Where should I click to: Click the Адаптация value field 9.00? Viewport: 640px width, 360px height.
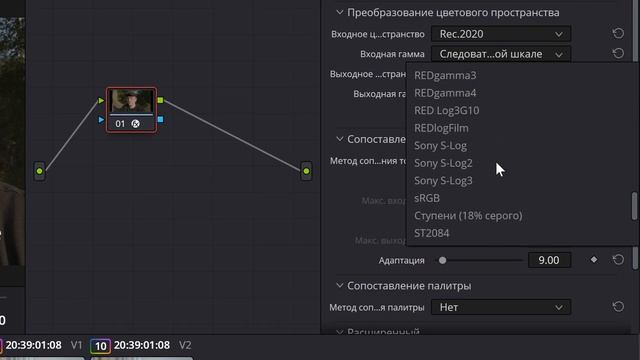(549, 260)
